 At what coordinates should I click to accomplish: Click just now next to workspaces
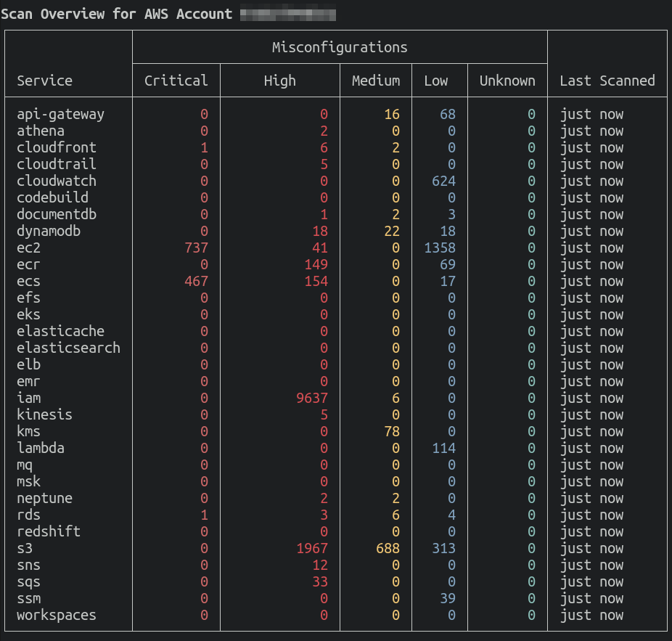(591, 615)
